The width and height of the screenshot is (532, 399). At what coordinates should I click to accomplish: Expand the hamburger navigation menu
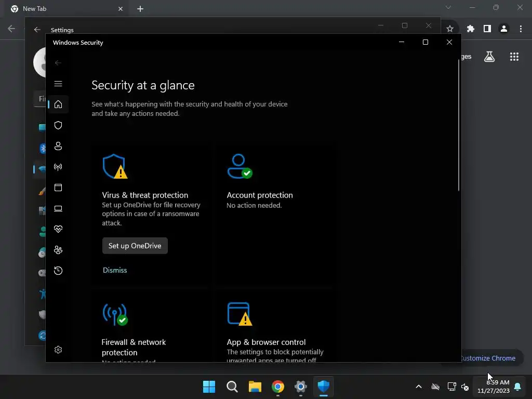[58, 84]
